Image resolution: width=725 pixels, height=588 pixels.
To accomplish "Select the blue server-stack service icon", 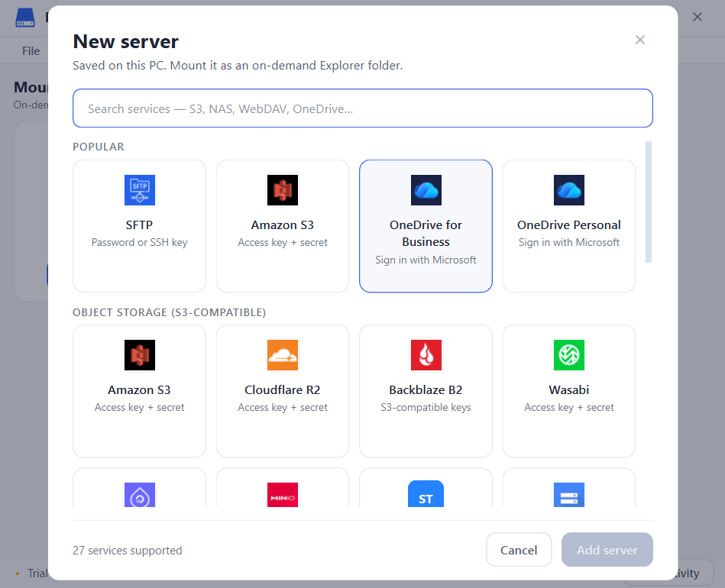I will click(x=568, y=495).
